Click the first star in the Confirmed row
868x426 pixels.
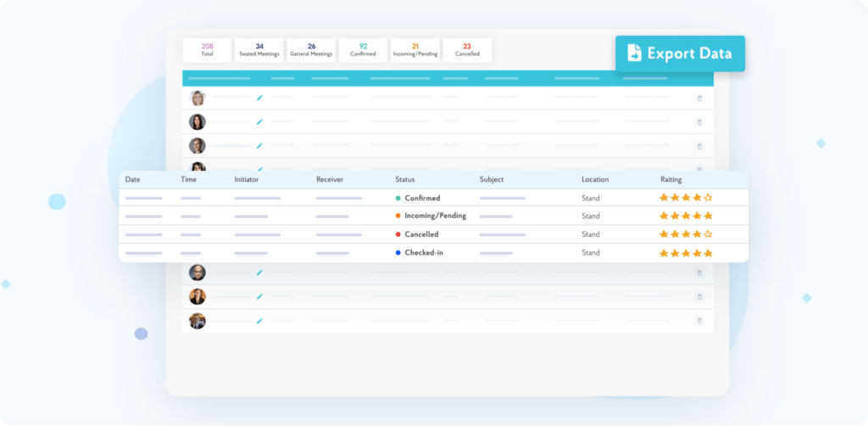coord(664,197)
